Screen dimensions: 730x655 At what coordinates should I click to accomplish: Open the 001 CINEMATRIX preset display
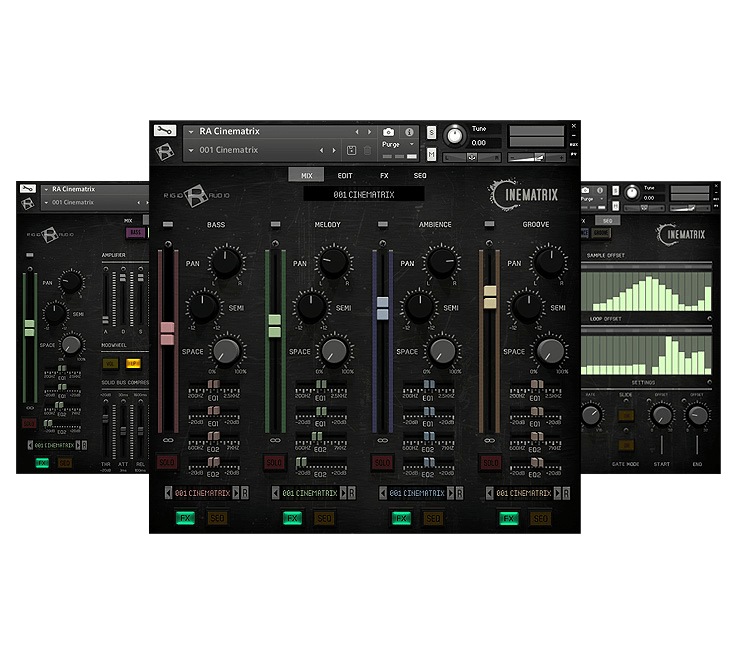(x=364, y=195)
